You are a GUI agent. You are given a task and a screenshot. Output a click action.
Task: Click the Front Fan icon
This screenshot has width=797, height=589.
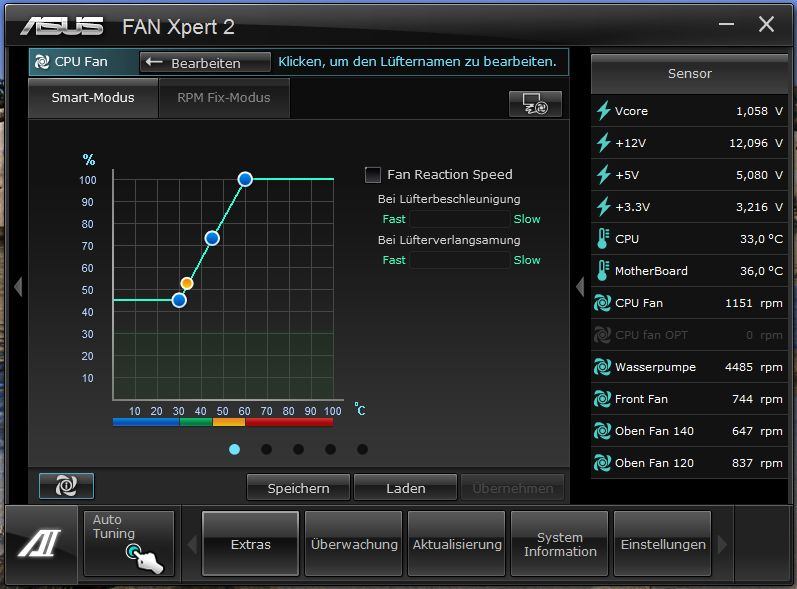click(x=602, y=399)
